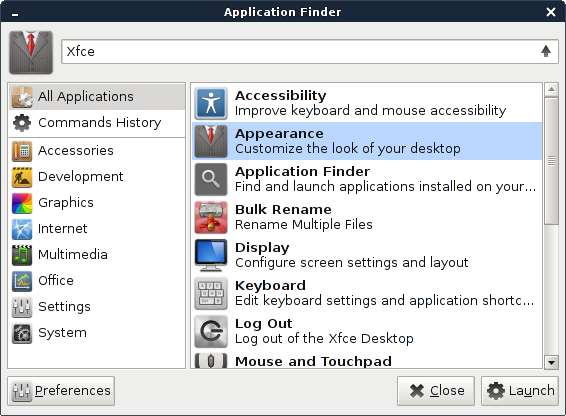
Task: Choose the Bulk Rename icon
Action: click(x=211, y=217)
